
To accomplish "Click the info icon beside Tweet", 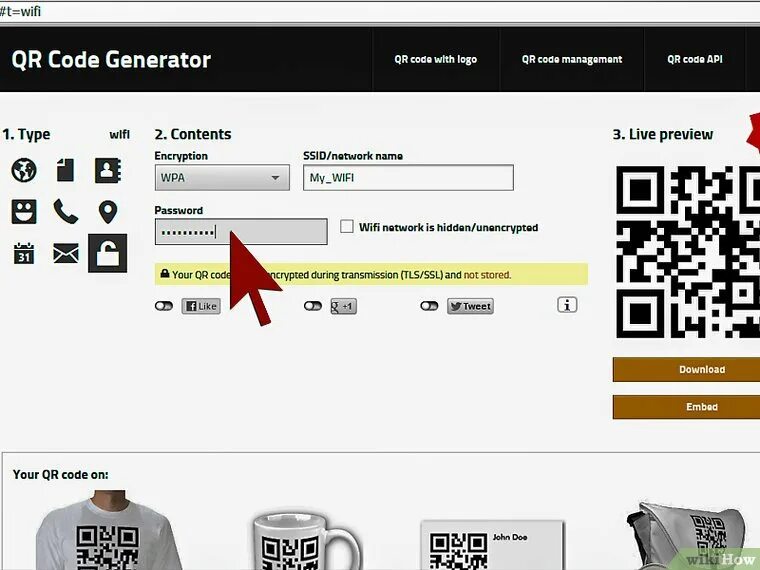I will point(567,305).
